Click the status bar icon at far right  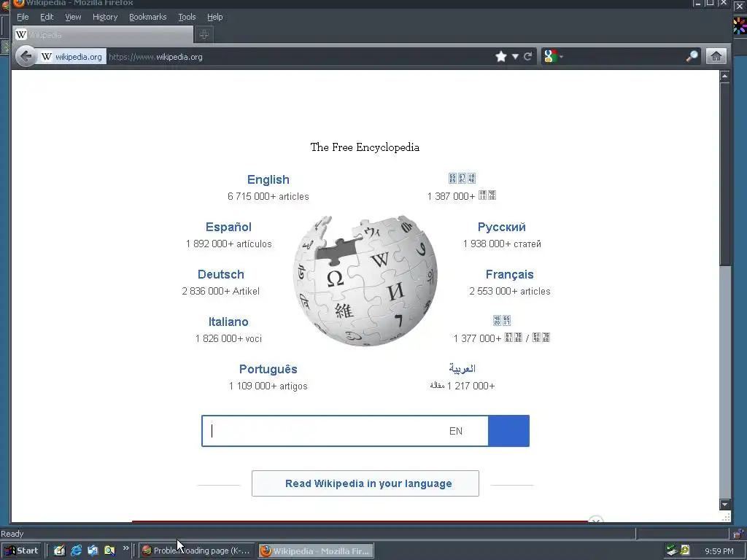coord(738,534)
